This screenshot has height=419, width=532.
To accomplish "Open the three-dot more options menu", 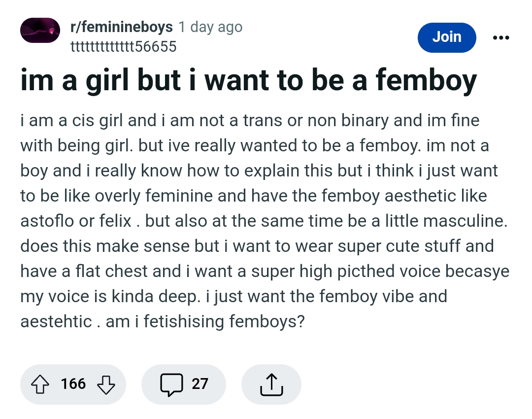I will (x=502, y=37).
